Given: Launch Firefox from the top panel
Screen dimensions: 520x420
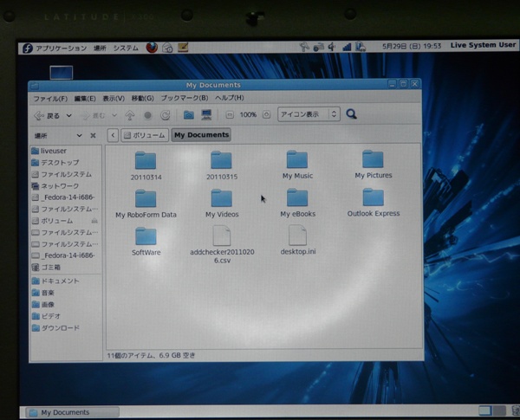Looking at the screenshot, I should coord(152,48).
